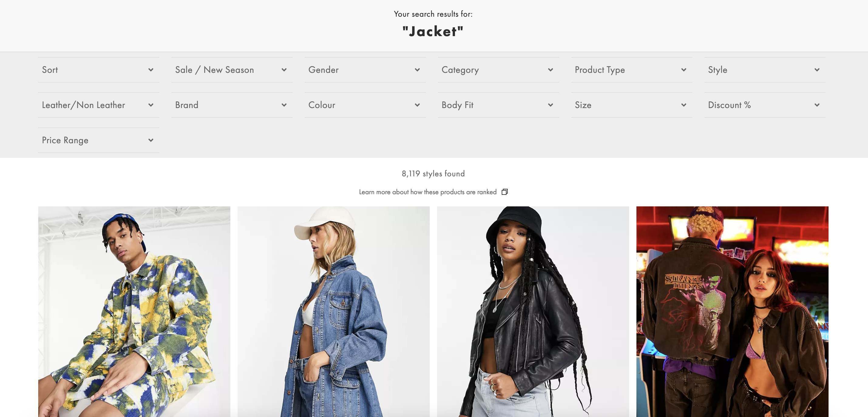The width and height of the screenshot is (868, 417).
Task: Open the Leather/Non Leather filter
Action: point(97,105)
